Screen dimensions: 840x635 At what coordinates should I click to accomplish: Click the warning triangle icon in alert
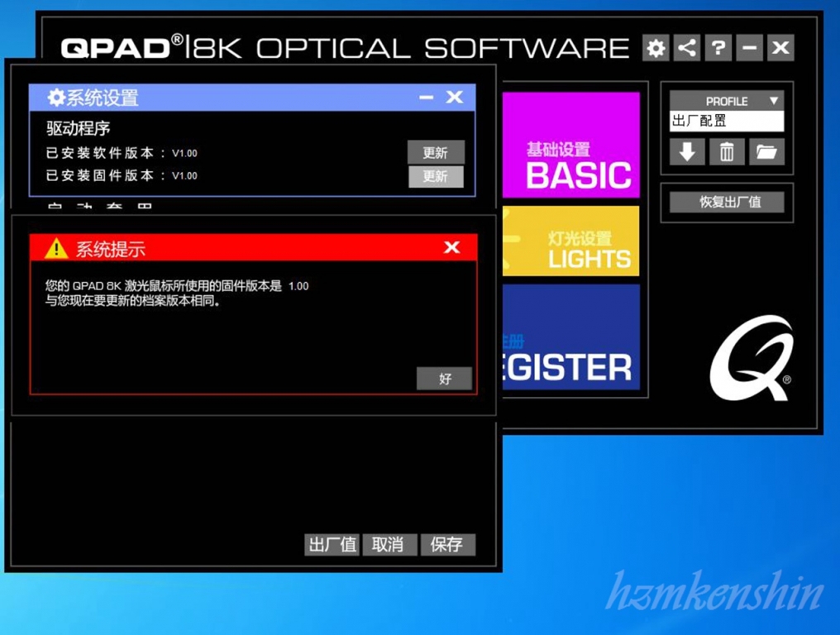coord(56,249)
